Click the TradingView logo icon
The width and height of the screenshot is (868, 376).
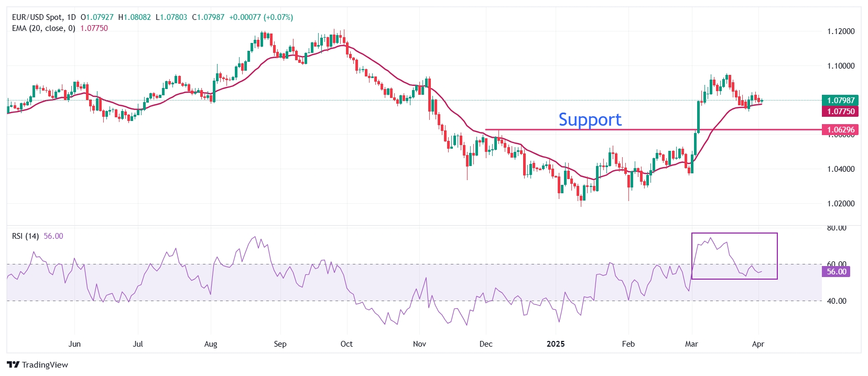coord(13,364)
